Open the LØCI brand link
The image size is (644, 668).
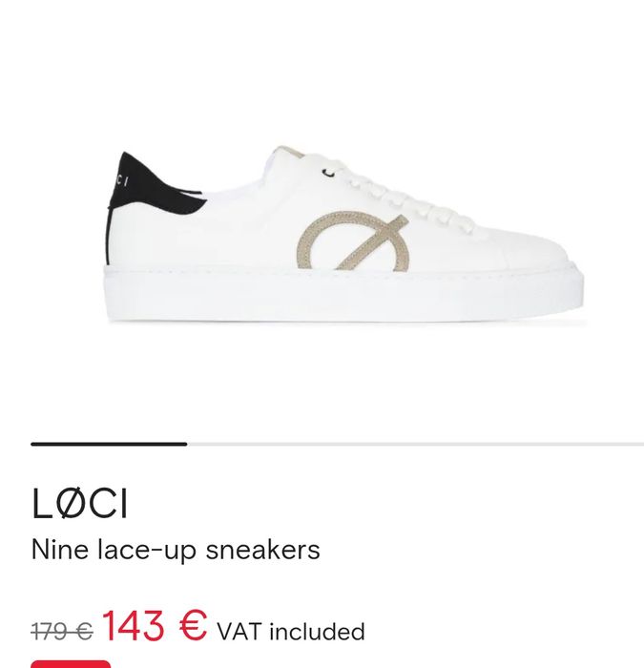tap(79, 503)
